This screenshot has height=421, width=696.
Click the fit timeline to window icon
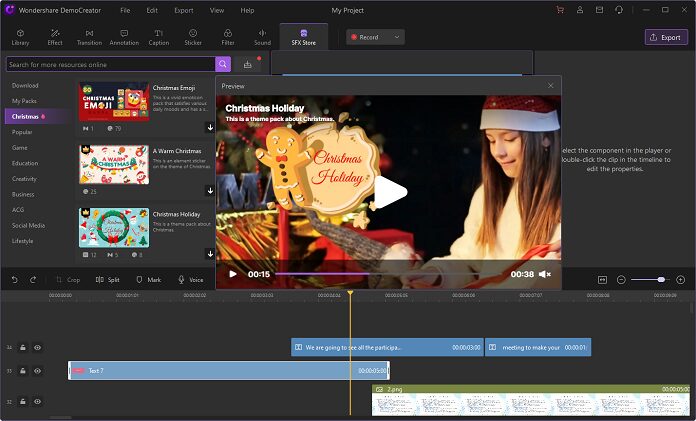click(602, 280)
